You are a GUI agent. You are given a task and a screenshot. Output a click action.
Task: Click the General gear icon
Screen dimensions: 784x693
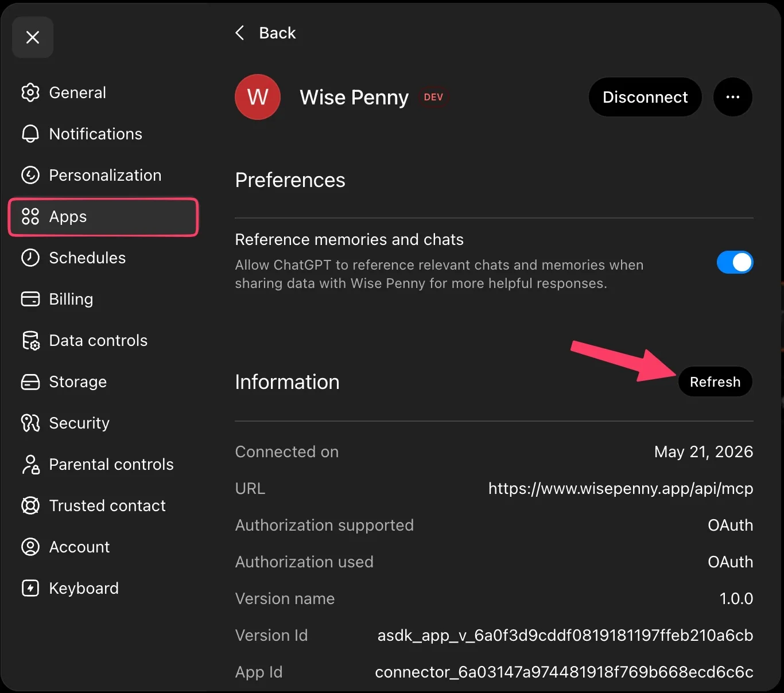30,92
